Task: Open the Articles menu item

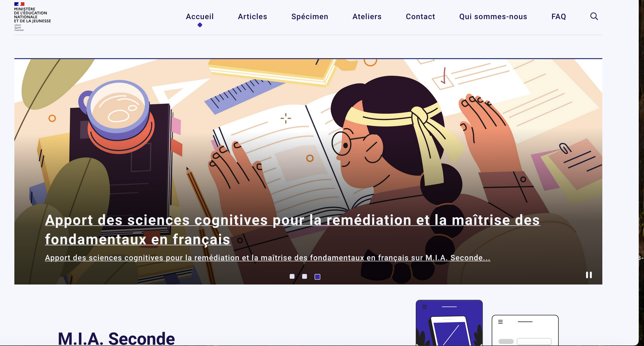Action: 253,17
